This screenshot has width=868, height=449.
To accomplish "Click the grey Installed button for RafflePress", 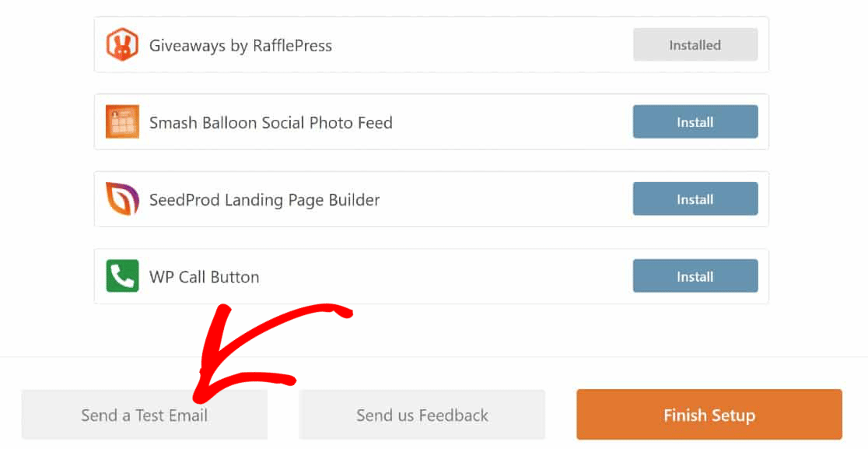I will pos(695,45).
